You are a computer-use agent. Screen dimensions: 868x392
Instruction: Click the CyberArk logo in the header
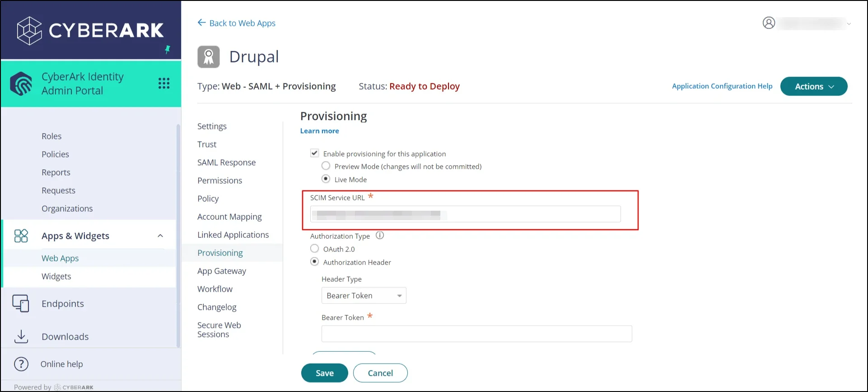[x=90, y=30]
